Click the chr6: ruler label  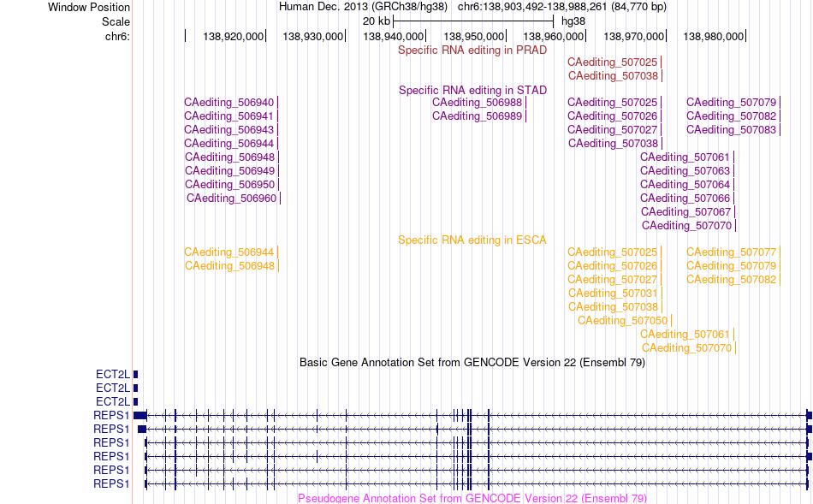[x=117, y=36]
